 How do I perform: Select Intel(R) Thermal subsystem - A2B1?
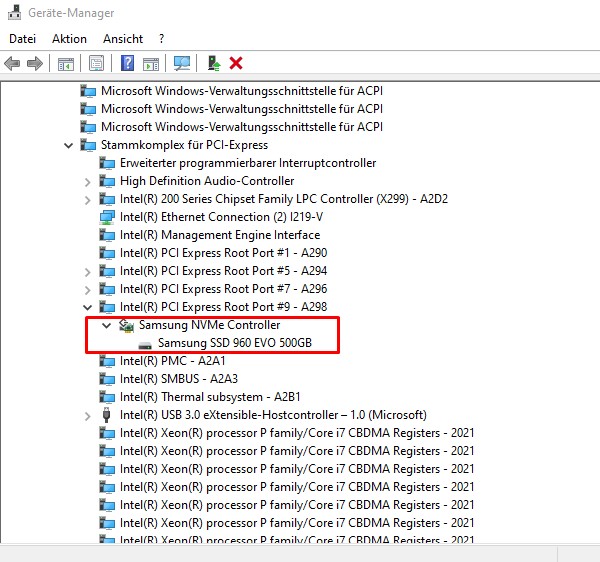(x=210, y=397)
